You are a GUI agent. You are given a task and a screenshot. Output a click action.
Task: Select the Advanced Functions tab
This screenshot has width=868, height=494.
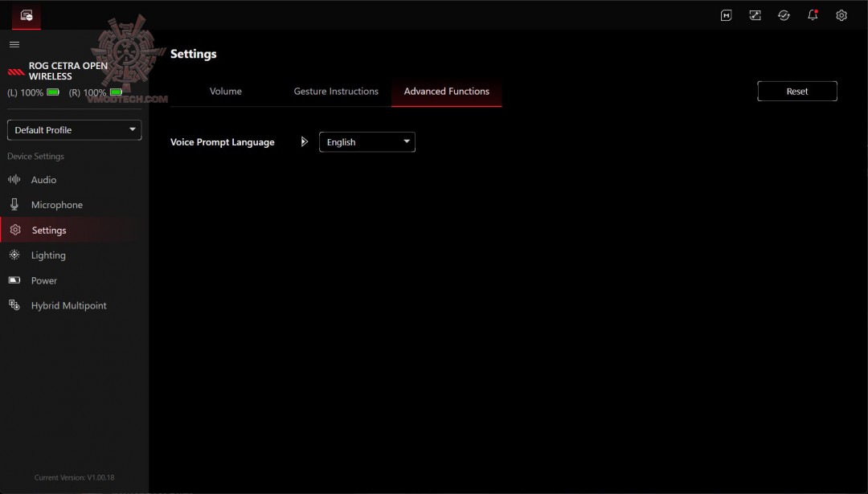(446, 92)
